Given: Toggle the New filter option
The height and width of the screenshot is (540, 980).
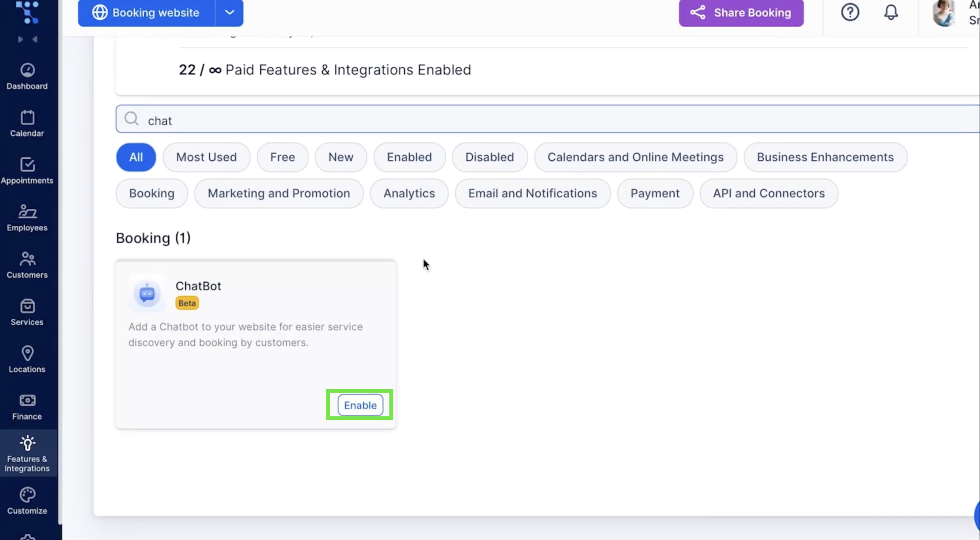Looking at the screenshot, I should (341, 157).
